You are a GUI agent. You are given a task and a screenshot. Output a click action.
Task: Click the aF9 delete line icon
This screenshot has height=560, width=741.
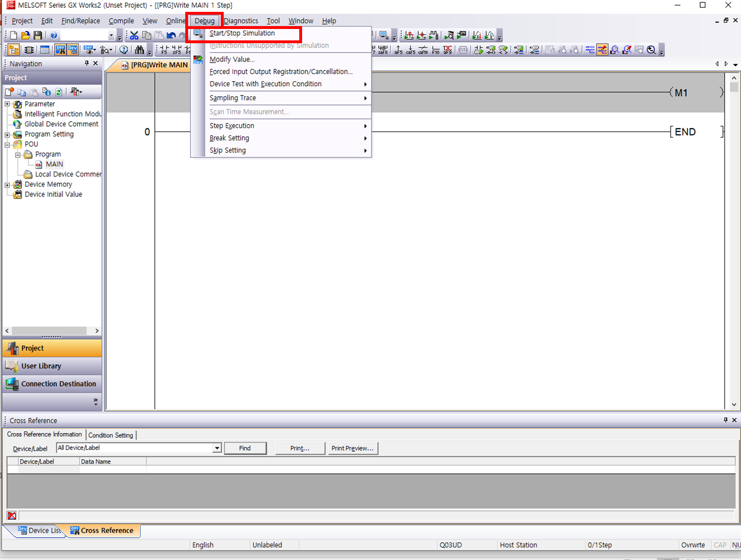click(x=447, y=50)
